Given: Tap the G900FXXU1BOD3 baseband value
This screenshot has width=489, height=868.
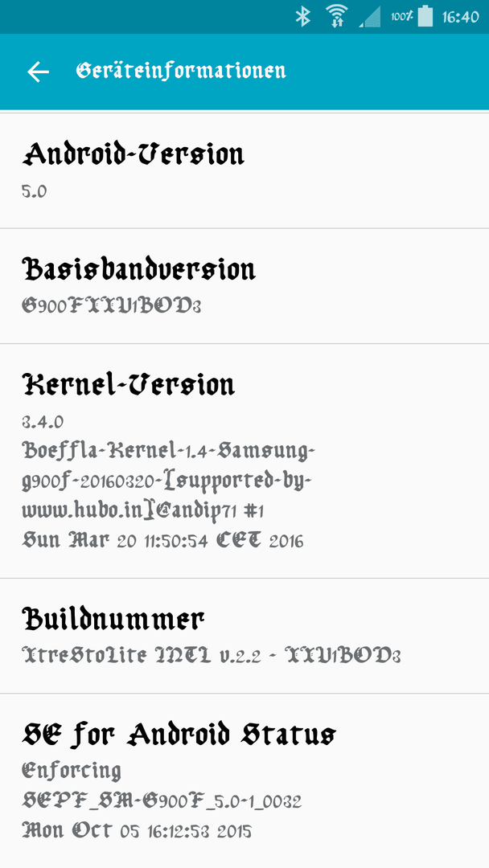Looking at the screenshot, I should [111, 306].
